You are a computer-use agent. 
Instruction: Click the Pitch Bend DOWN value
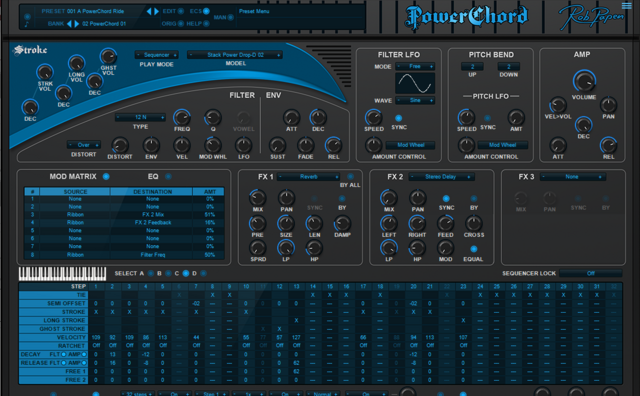click(x=509, y=67)
